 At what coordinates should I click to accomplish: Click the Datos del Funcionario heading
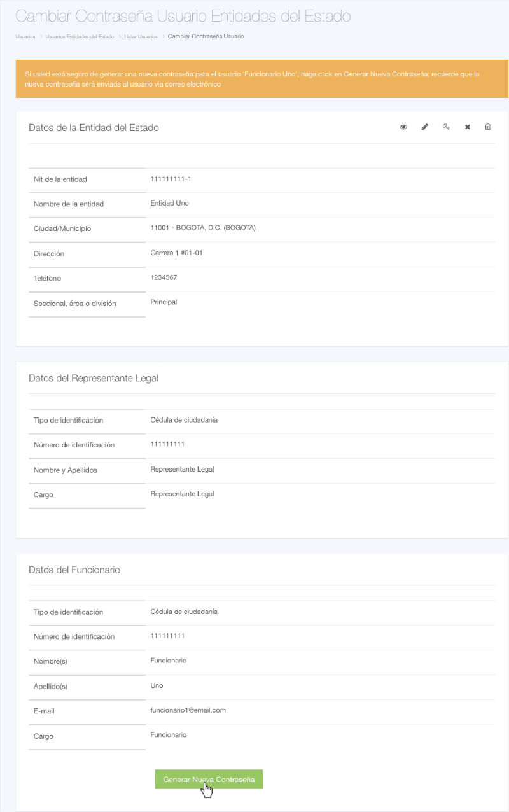[74, 570]
